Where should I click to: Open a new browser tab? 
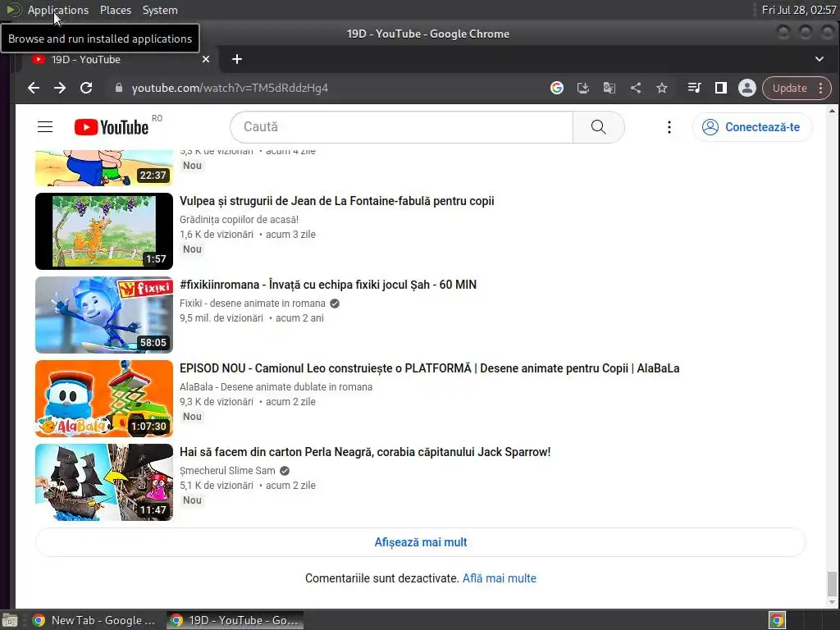(x=237, y=59)
